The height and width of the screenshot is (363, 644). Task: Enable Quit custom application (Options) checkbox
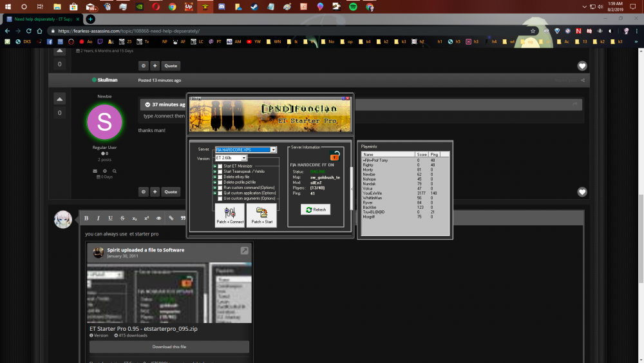point(220,193)
